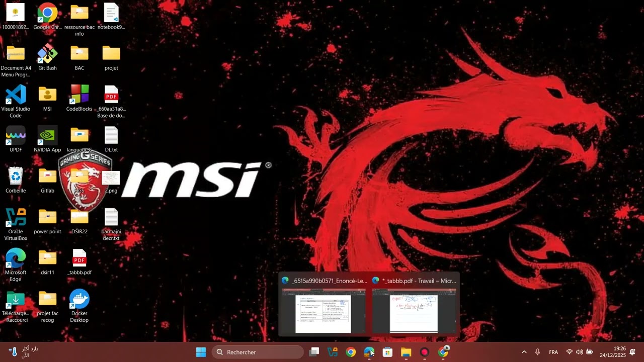
Task: Click the Rechercher taskbar search box
Action: (x=258, y=352)
